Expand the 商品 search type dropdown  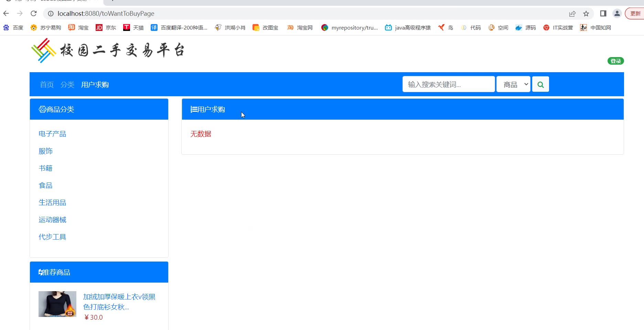point(513,84)
